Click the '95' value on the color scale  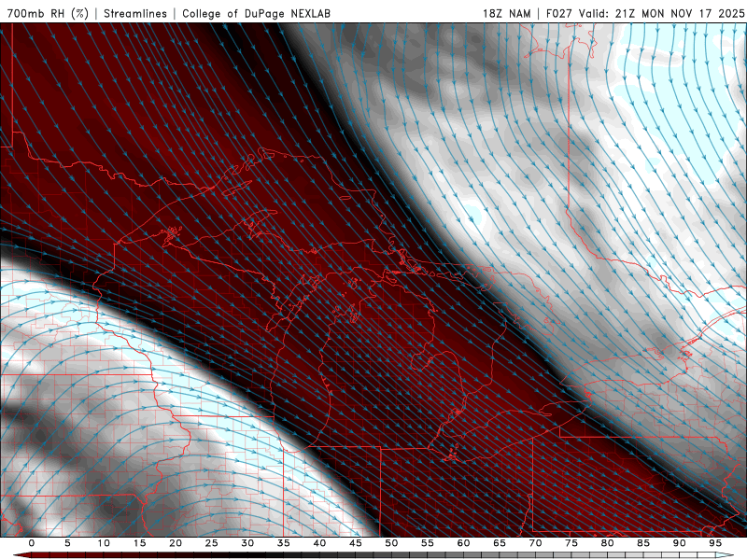[715, 543]
